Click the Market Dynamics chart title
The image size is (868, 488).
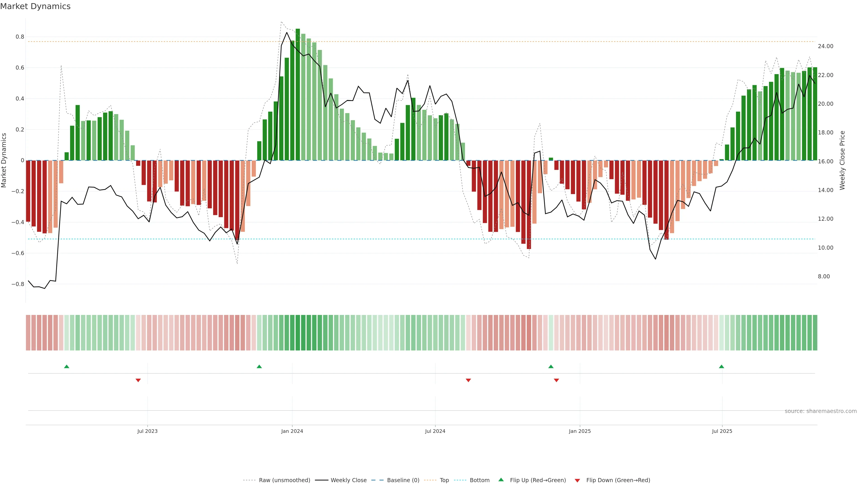(x=35, y=6)
